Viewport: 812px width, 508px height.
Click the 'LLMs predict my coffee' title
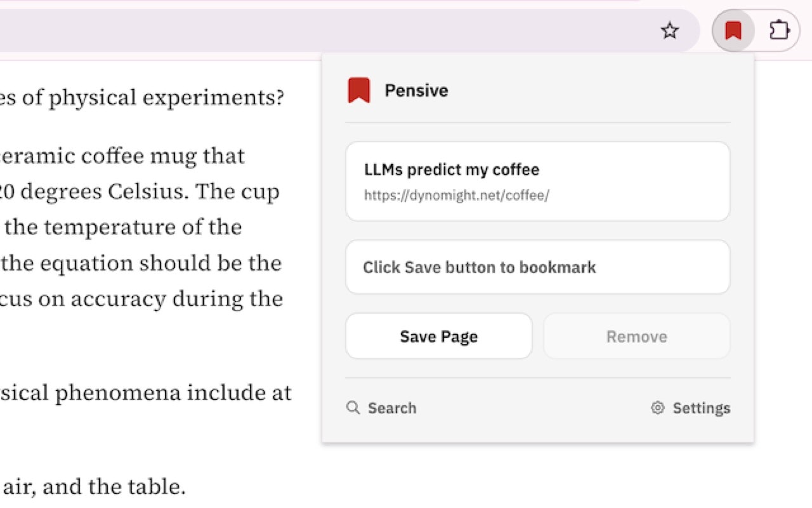(452, 170)
